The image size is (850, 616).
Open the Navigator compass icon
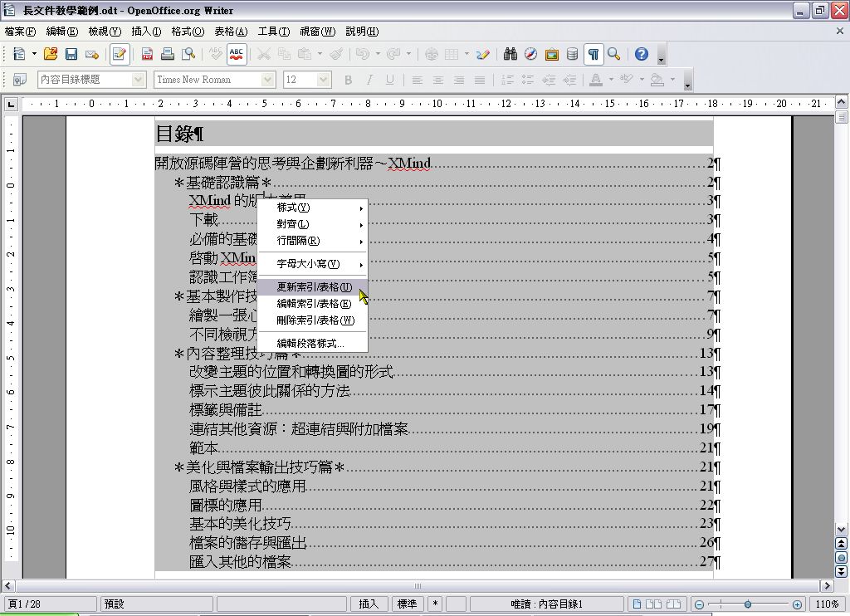[x=530, y=54]
